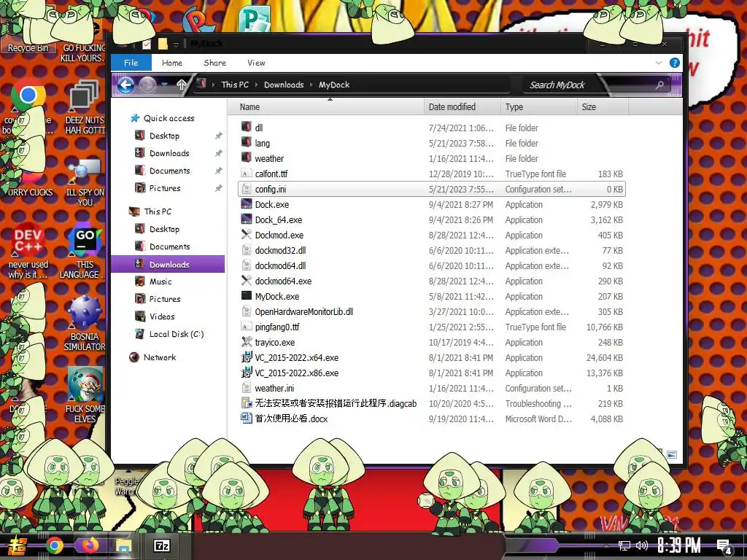Click the Forward navigation button

(x=147, y=85)
